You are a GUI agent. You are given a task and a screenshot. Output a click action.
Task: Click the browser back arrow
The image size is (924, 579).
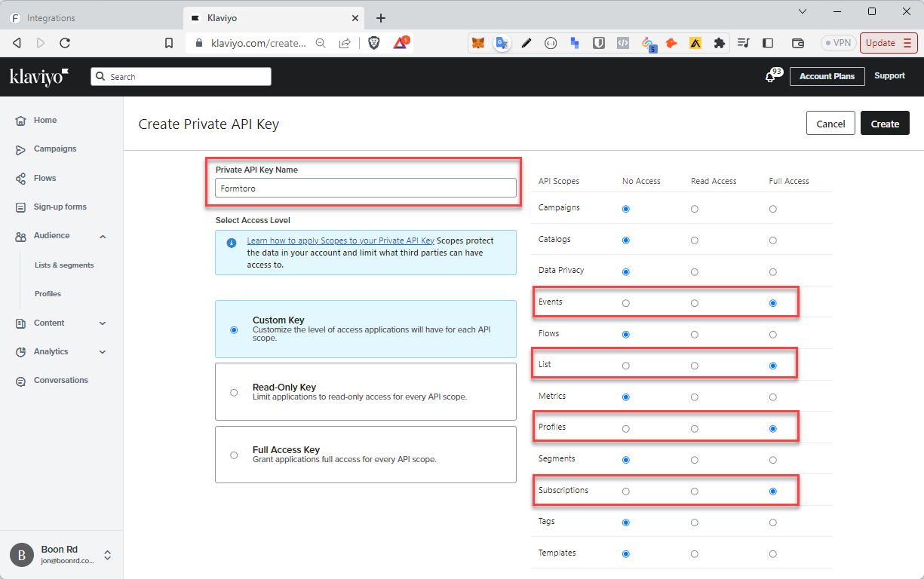pos(17,43)
